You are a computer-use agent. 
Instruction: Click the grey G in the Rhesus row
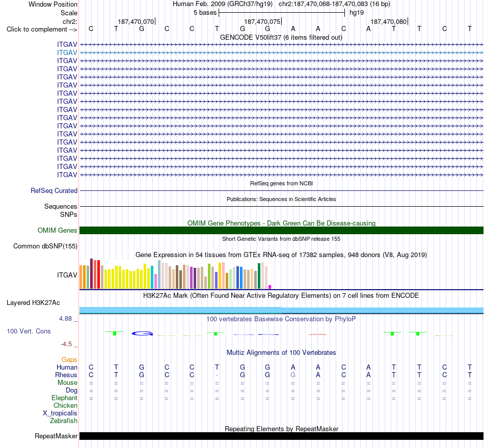click(x=293, y=375)
